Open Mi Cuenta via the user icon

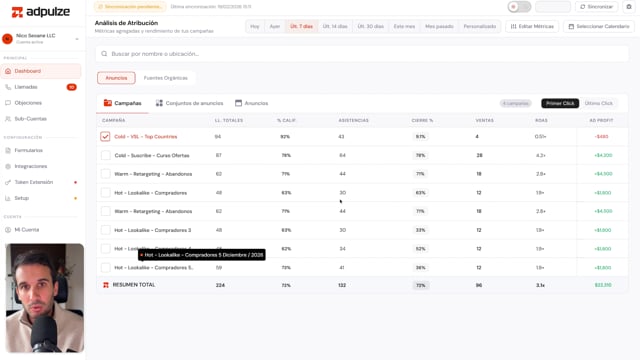8,230
